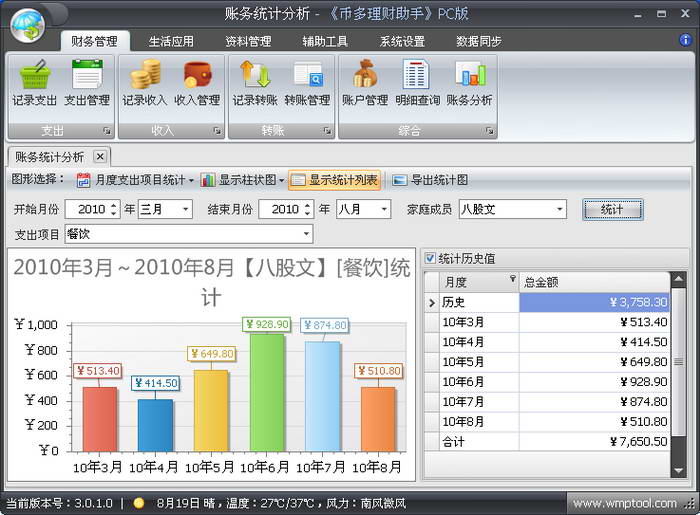Close the 账务统计分析 tab
The width and height of the screenshot is (700, 515).
100,157
